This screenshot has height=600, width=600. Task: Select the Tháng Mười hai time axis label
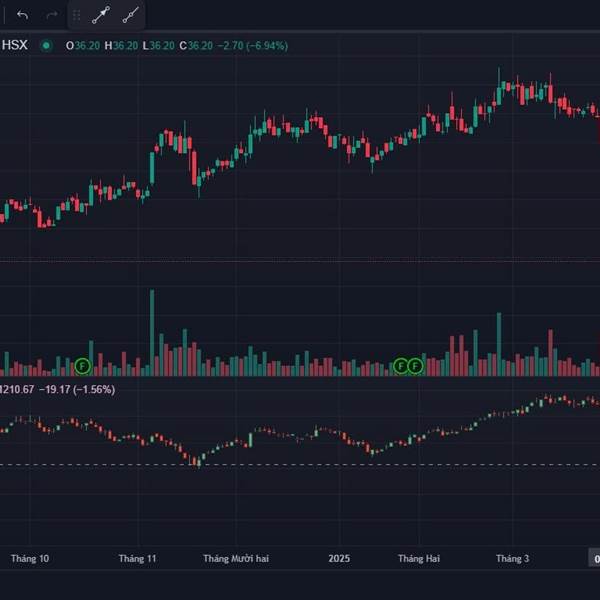pyautogui.click(x=235, y=559)
